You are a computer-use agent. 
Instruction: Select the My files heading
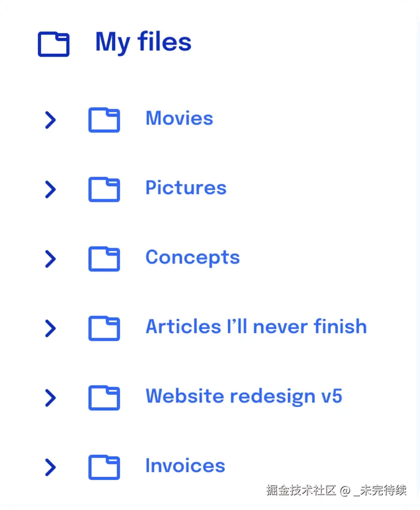pos(143,42)
